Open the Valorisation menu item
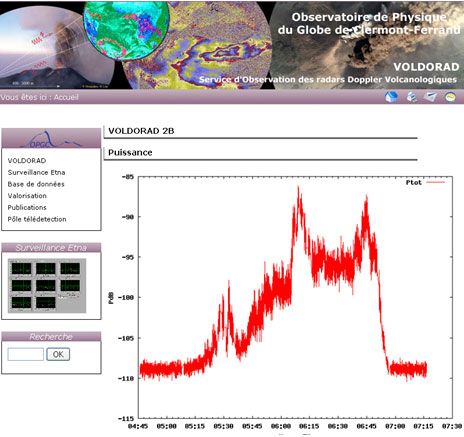This screenshot has height=437, width=464. click(x=27, y=196)
